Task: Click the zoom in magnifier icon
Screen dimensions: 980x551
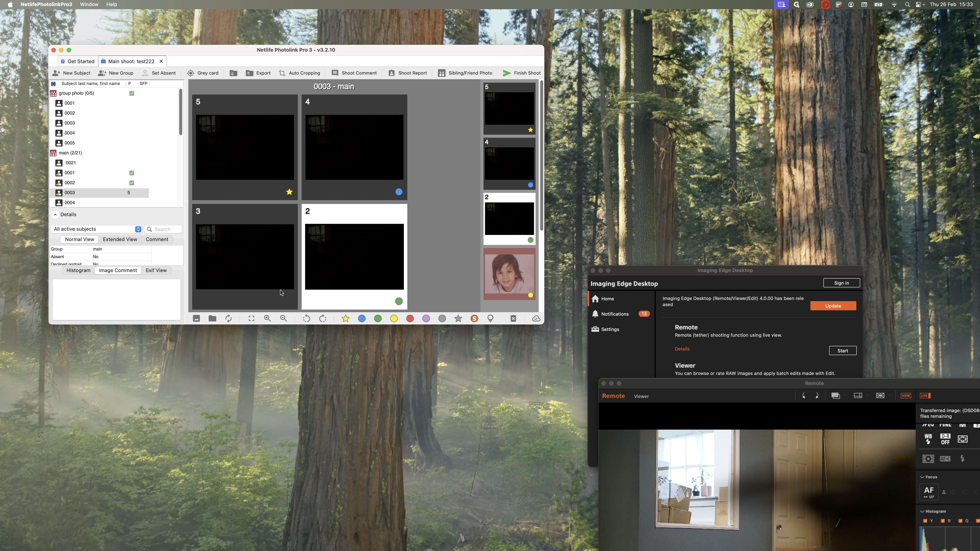Action: (x=267, y=319)
